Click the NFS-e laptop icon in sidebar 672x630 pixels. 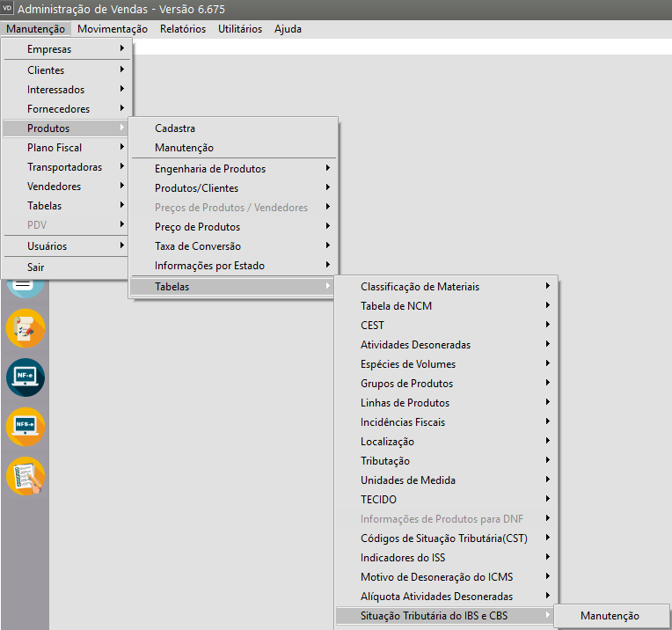point(25,426)
